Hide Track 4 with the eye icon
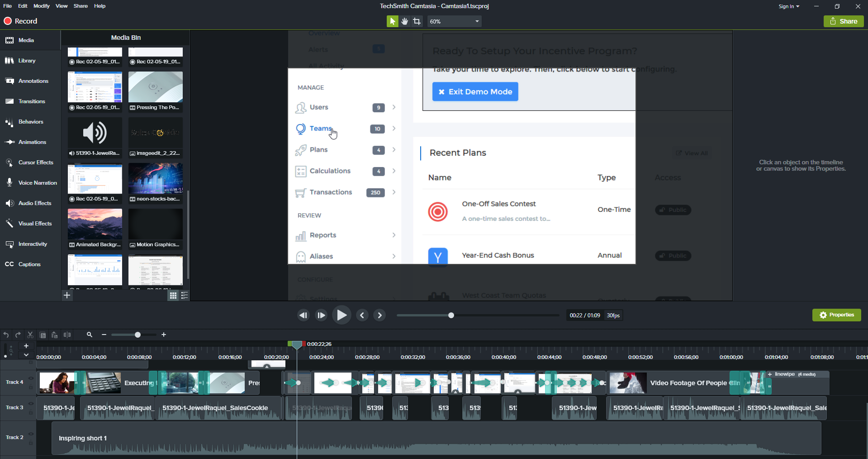868x459 pixels. tap(31, 378)
